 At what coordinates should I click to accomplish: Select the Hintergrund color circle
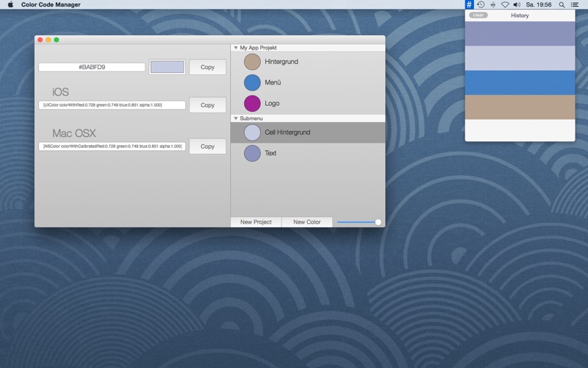(252, 62)
